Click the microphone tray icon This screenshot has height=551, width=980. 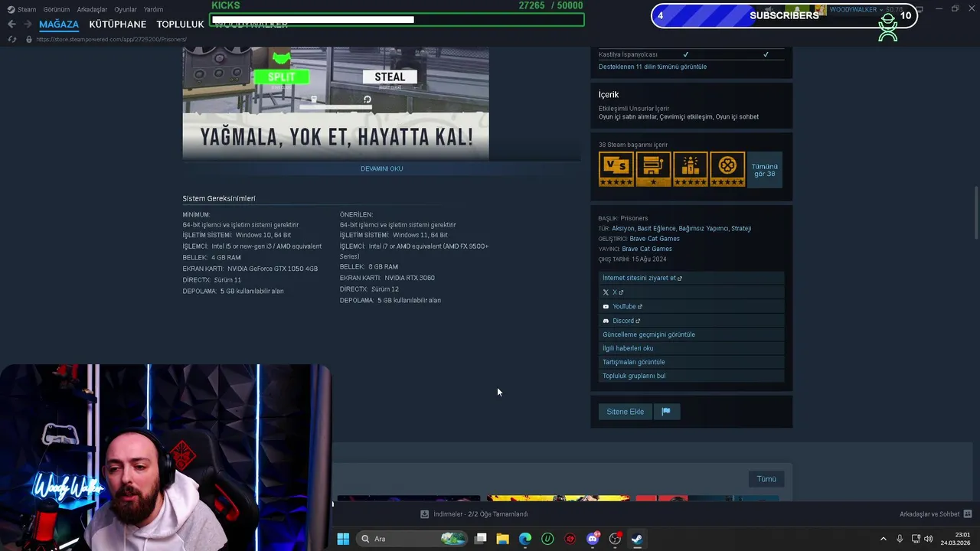pos(900,539)
